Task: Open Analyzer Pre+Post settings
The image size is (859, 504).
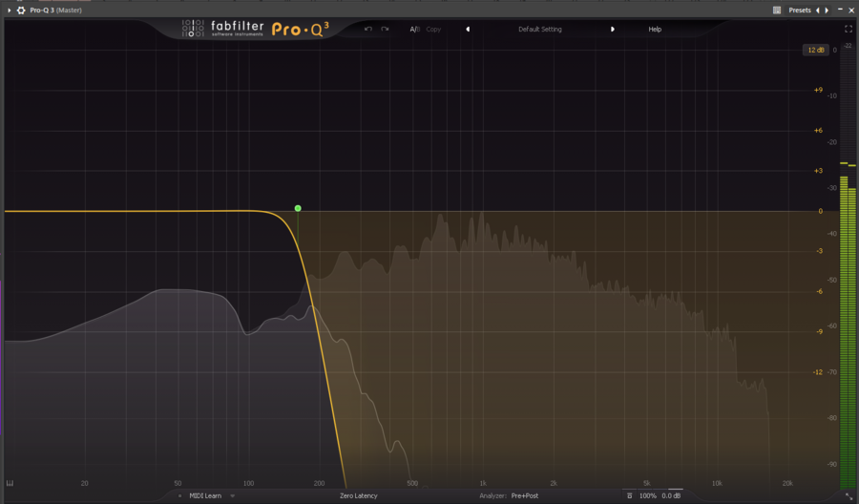Action: (x=509, y=495)
